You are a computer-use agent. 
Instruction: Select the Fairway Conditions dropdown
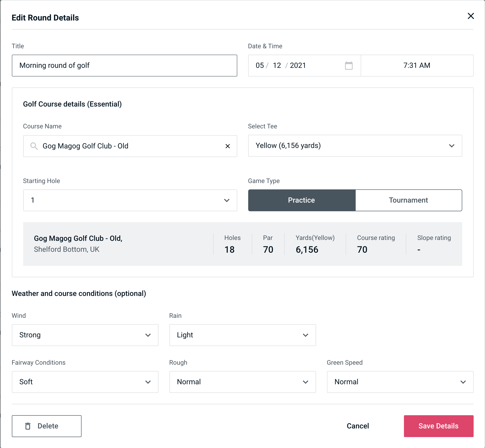[x=85, y=382]
